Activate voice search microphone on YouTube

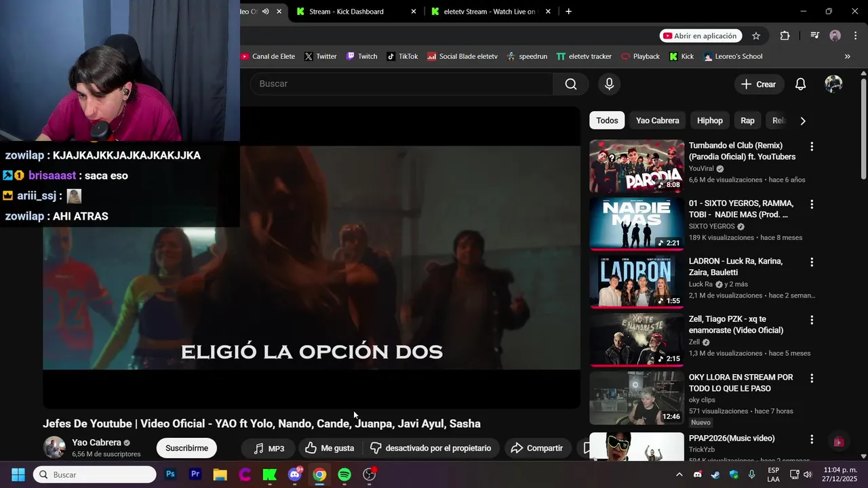(x=609, y=84)
